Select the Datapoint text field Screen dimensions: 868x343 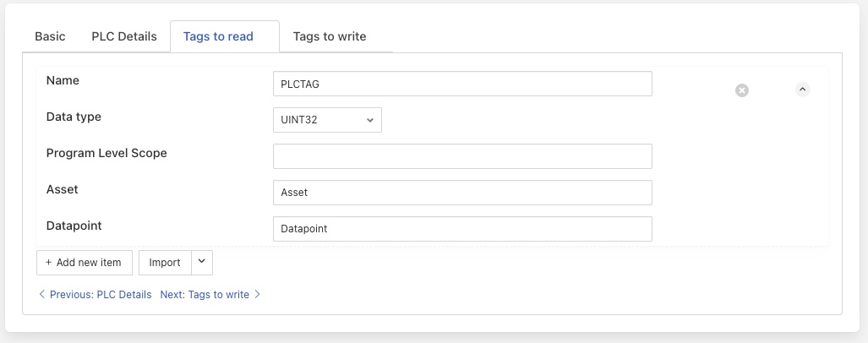tap(462, 229)
